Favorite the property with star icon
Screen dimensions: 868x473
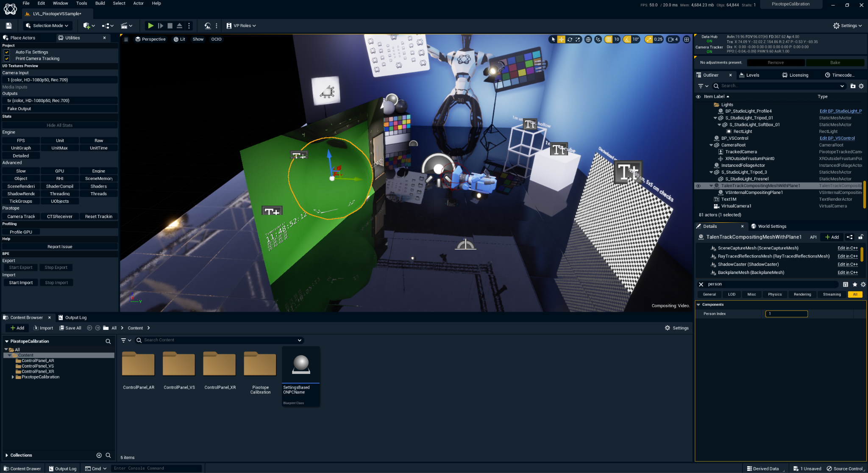coord(855,285)
